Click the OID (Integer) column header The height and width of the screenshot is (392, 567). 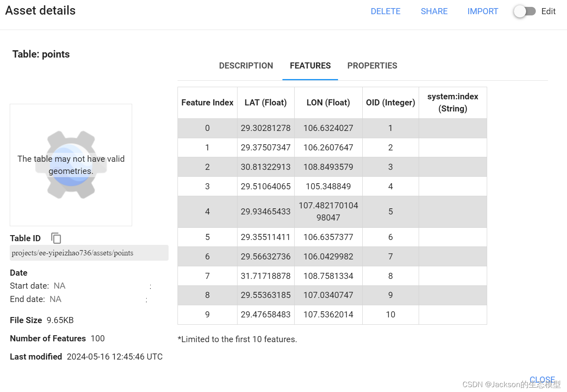tap(390, 103)
